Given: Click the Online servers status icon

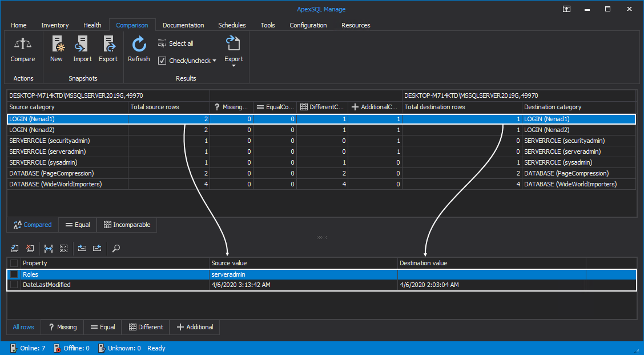Looking at the screenshot, I should [13, 348].
